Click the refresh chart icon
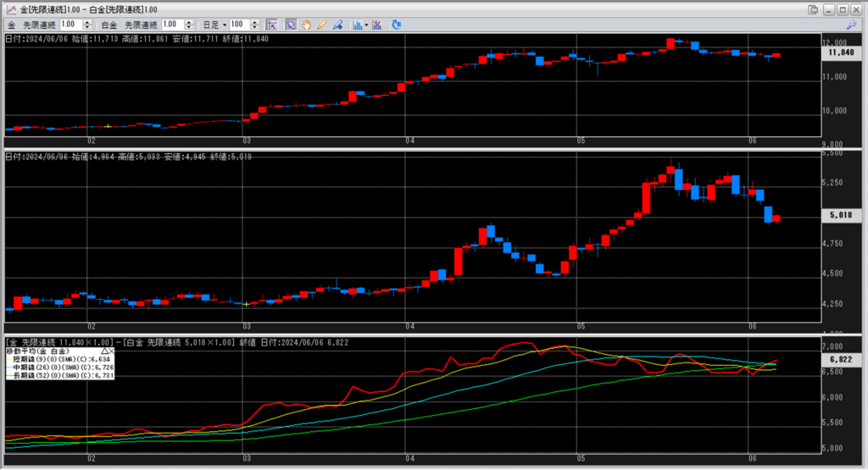Viewport: 868px width, 470px height. click(x=398, y=25)
